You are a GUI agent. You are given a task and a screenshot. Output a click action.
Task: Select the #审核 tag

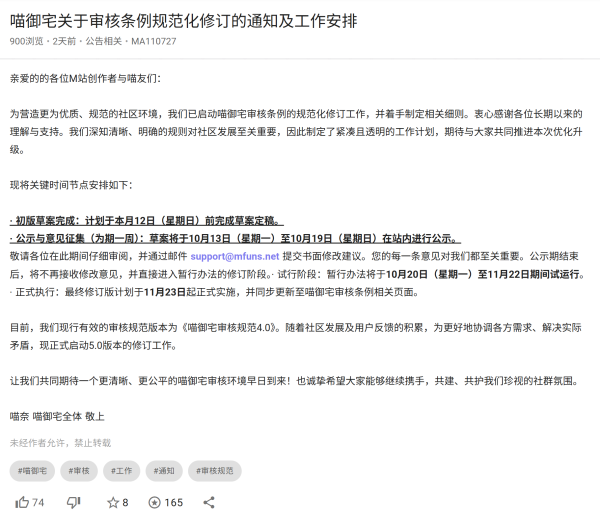(x=83, y=469)
